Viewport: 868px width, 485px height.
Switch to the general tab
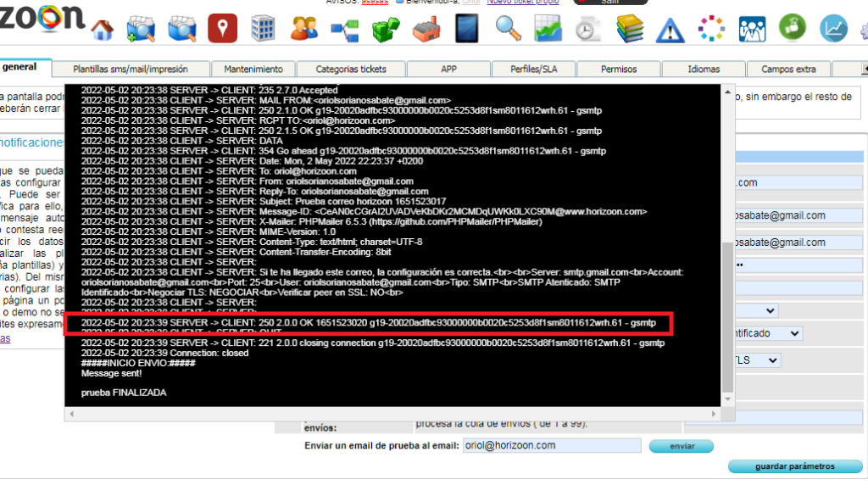tap(20, 67)
